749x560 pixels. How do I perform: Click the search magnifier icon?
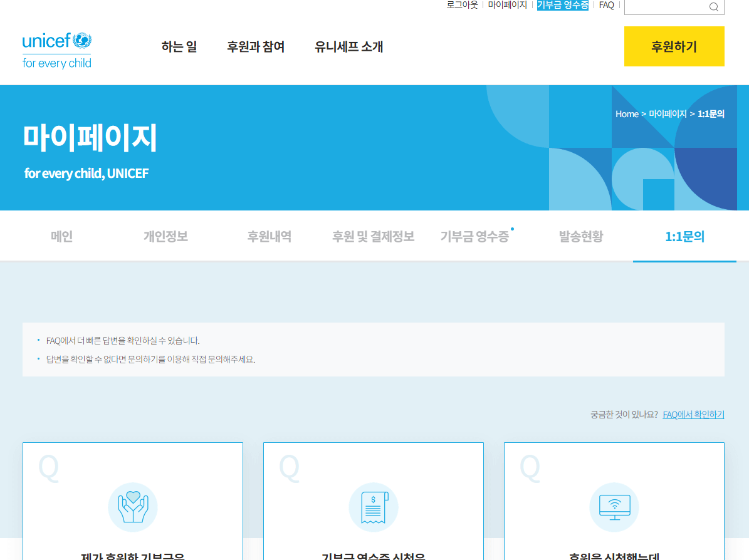[x=714, y=7]
